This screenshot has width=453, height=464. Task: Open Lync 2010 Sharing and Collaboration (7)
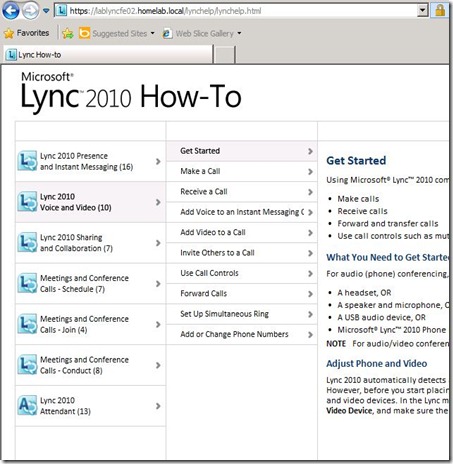coord(91,243)
